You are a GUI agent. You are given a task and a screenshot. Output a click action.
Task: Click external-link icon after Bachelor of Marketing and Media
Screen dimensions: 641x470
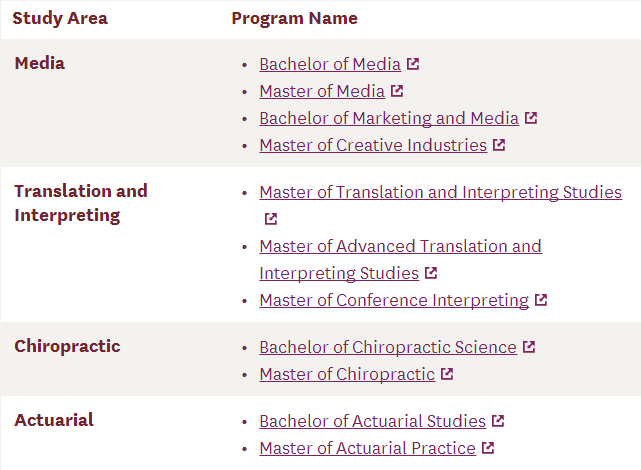[x=531, y=118]
